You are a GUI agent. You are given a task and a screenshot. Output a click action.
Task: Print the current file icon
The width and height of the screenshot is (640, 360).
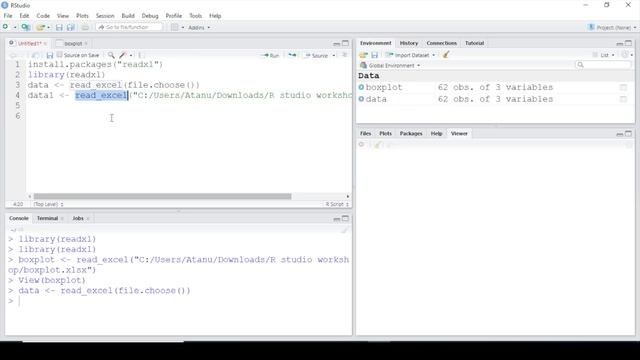[x=85, y=27]
